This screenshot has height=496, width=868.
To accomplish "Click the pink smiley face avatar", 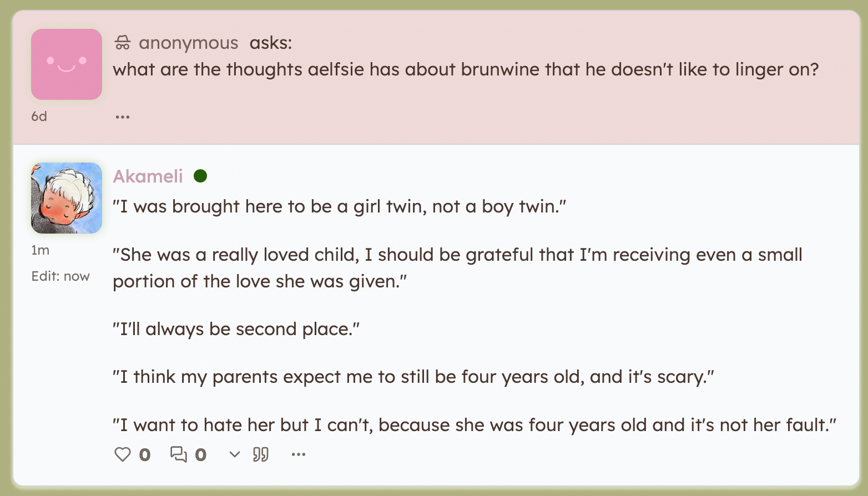I will (x=67, y=64).
